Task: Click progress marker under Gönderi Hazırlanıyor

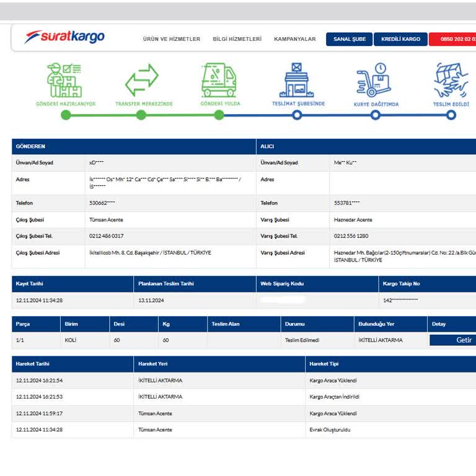Action: point(66,115)
